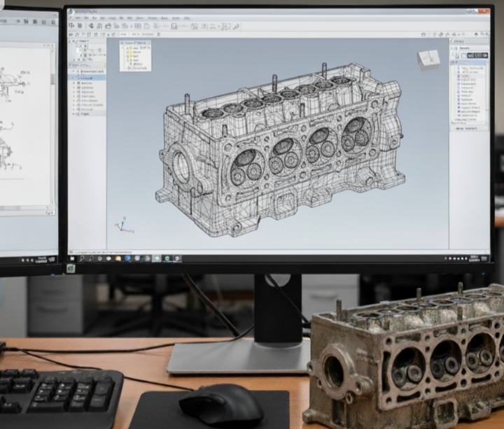504x429 pixels.
Task: Click the green app icon on the taskbar
Action: [x=168, y=258]
